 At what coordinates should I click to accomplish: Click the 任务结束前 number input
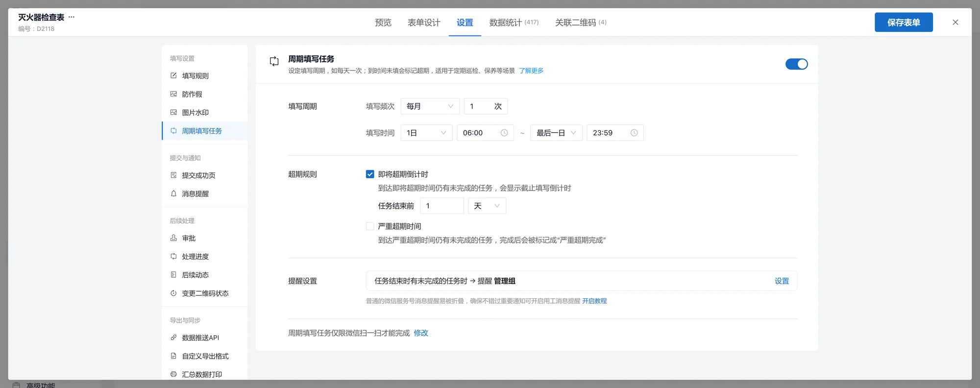[442, 206]
